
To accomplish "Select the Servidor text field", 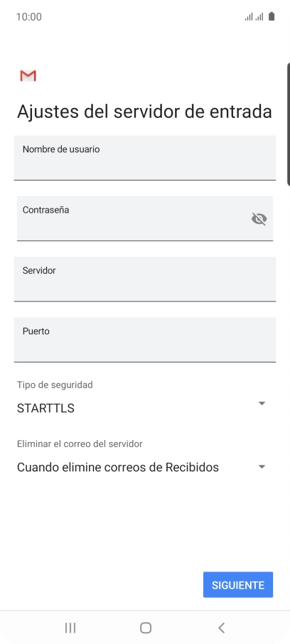I will pos(144,279).
